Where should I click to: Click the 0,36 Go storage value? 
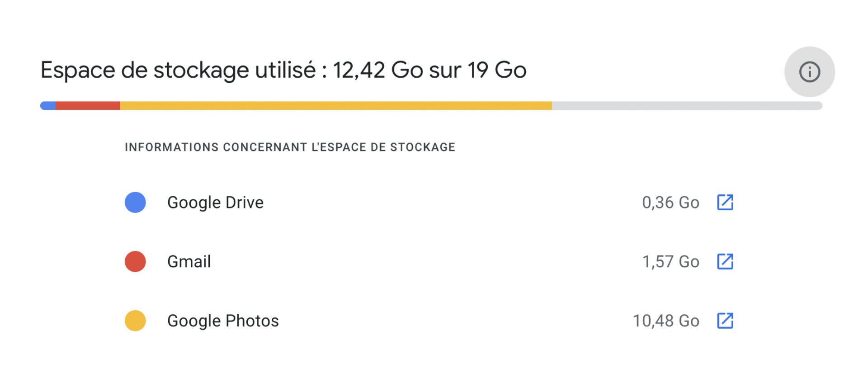(670, 203)
